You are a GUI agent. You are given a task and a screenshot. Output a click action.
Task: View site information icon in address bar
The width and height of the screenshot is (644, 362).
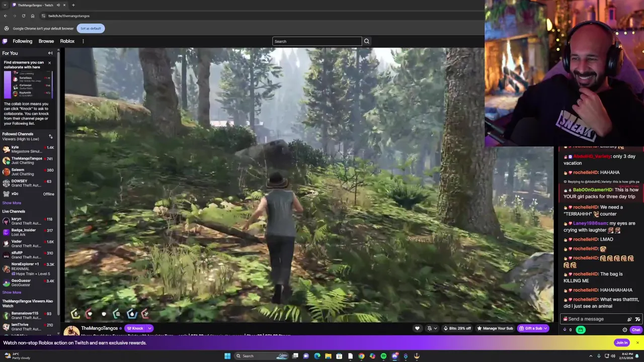(43, 16)
